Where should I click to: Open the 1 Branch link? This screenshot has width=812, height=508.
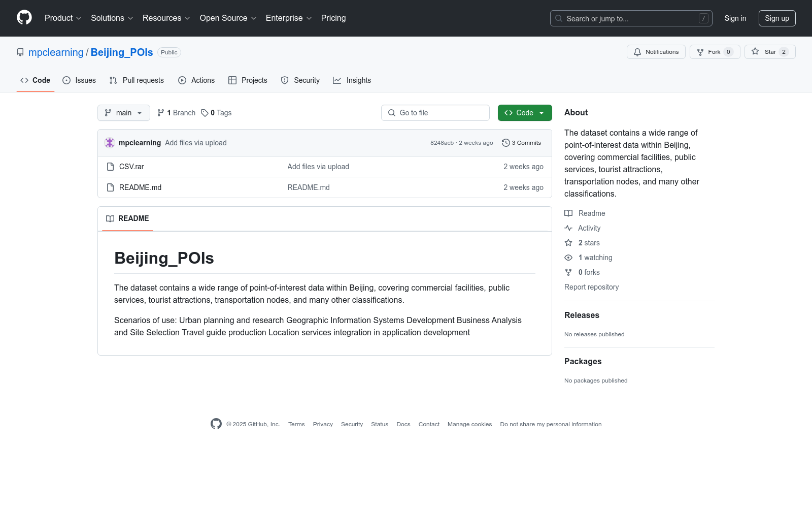(x=176, y=113)
